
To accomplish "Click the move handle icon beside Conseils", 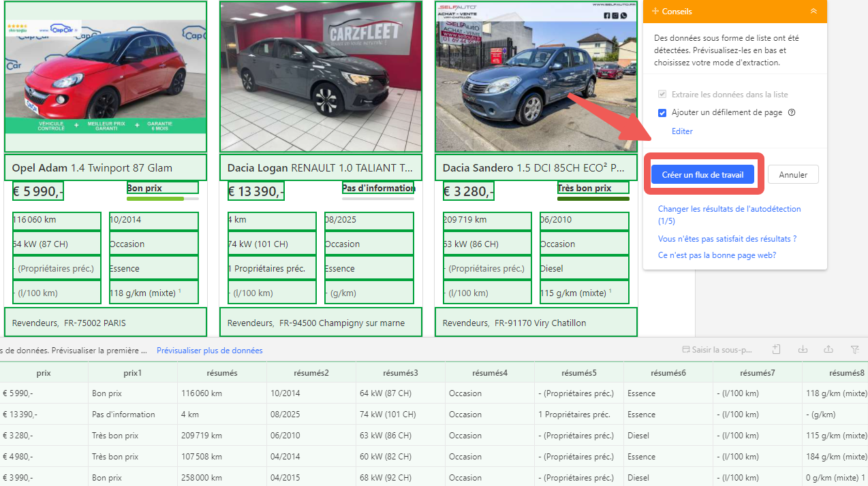I will (655, 12).
